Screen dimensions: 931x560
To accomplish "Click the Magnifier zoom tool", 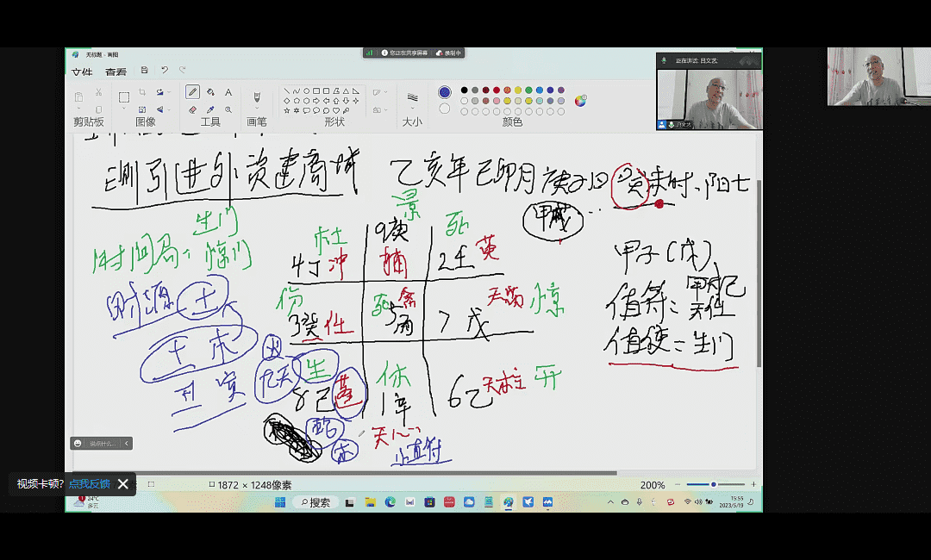I will (228, 109).
